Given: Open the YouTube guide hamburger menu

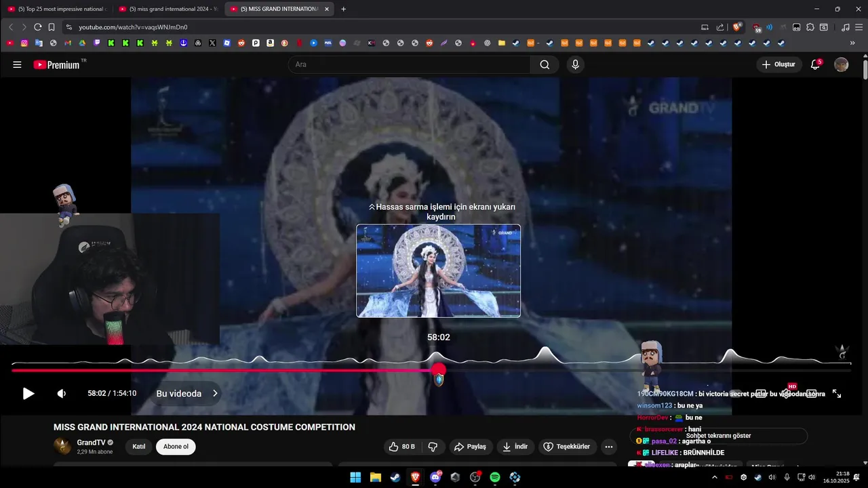Looking at the screenshot, I should click(x=17, y=64).
